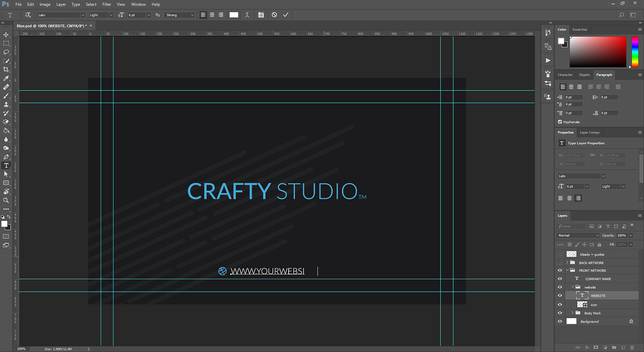Image resolution: width=644 pixels, height=352 pixels.
Task: Select the Move tool
Action: pos(6,35)
